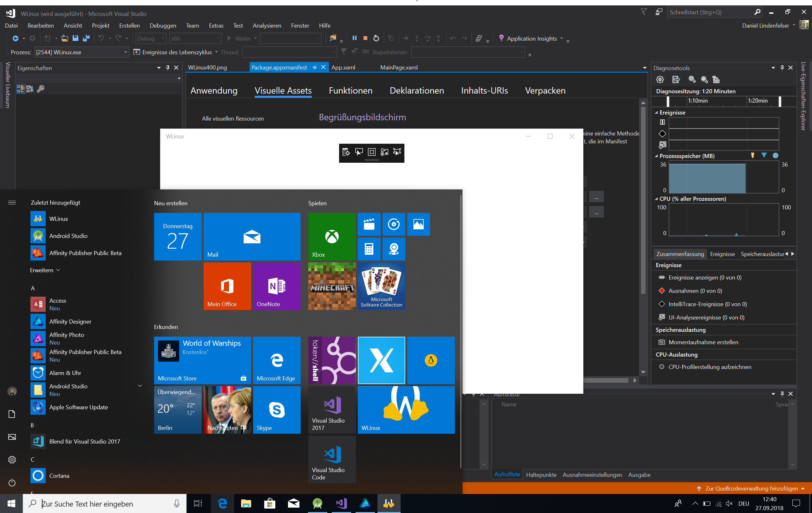Pin the Eigenschaften panel
Screen dimensions: 812x513
(167, 68)
